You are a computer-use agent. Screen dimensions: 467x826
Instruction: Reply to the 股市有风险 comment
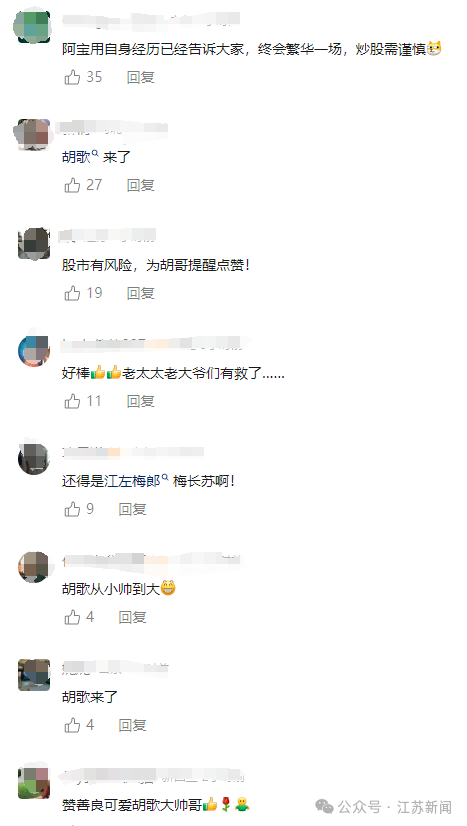click(x=141, y=293)
